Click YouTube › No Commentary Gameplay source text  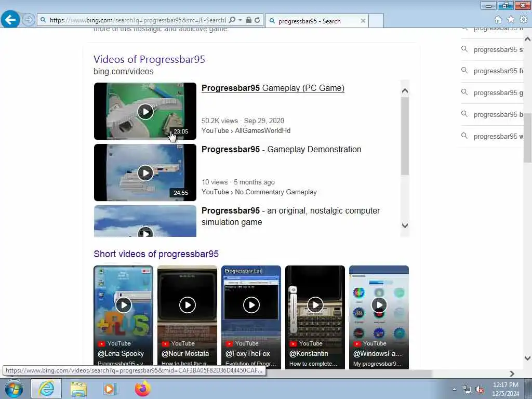coord(259,192)
